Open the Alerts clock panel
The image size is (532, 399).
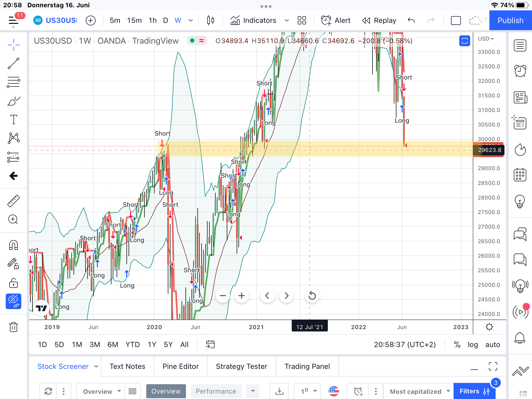pos(520,71)
